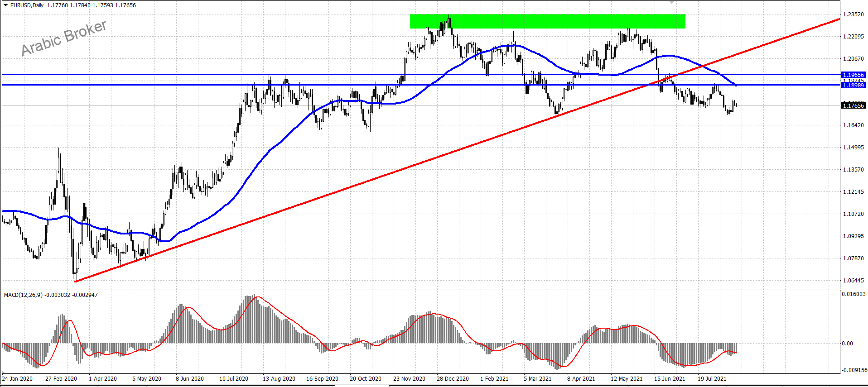Click the 10 Jul 2020 date label
The width and height of the screenshot is (868, 387).
coord(233,378)
